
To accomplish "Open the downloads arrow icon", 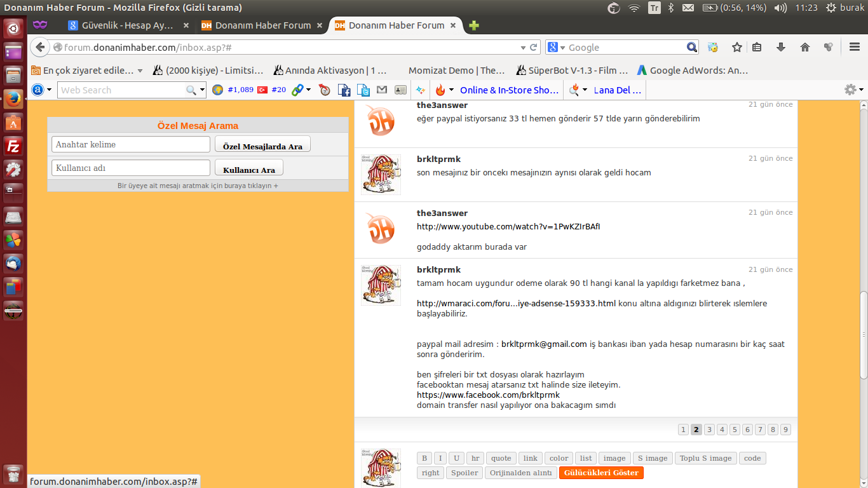I will click(781, 47).
